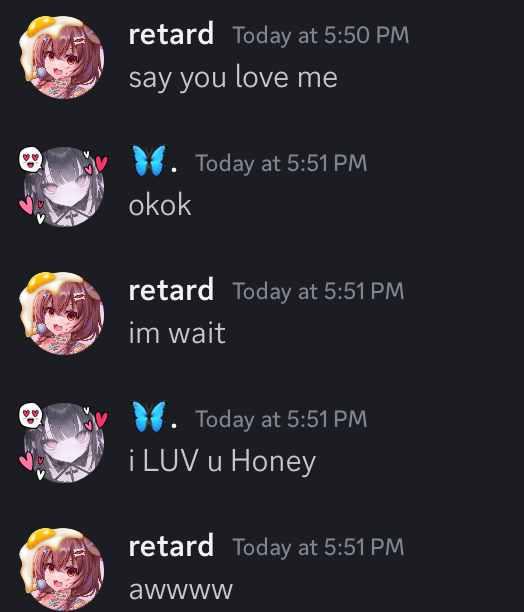
Task: Click the gray-haired avatar next to 'okok'
Action: (63, 186)
